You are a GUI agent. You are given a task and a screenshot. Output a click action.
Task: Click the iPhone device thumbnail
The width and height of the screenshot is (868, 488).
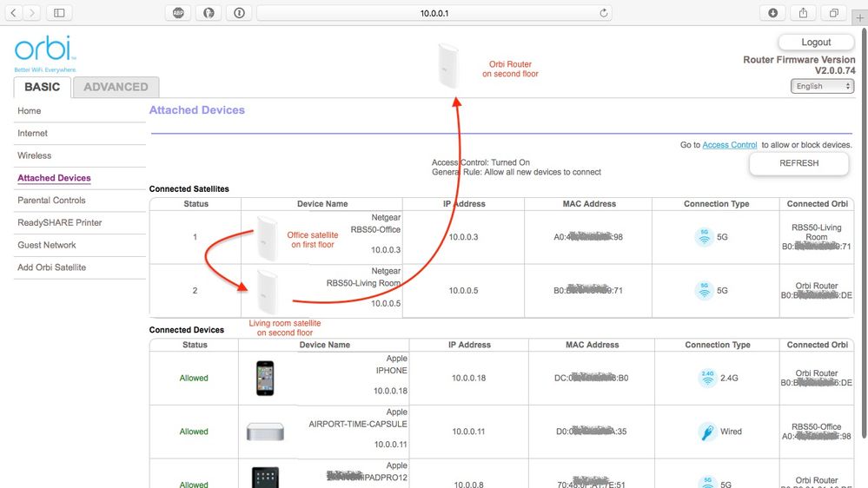coord(265,378)
